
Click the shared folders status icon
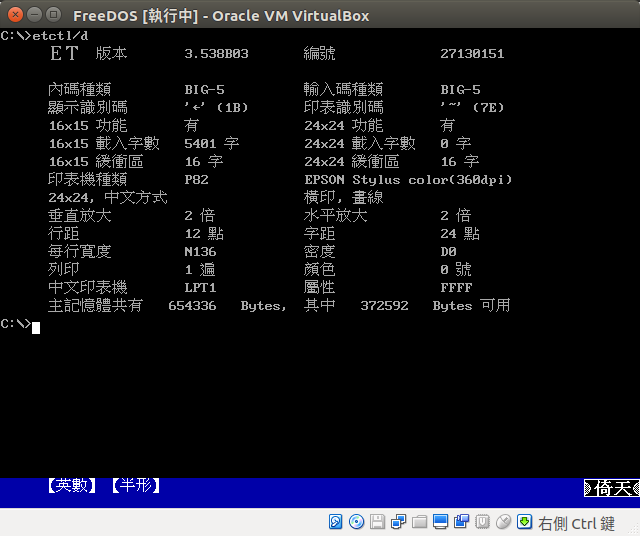(x=420, y=522)
